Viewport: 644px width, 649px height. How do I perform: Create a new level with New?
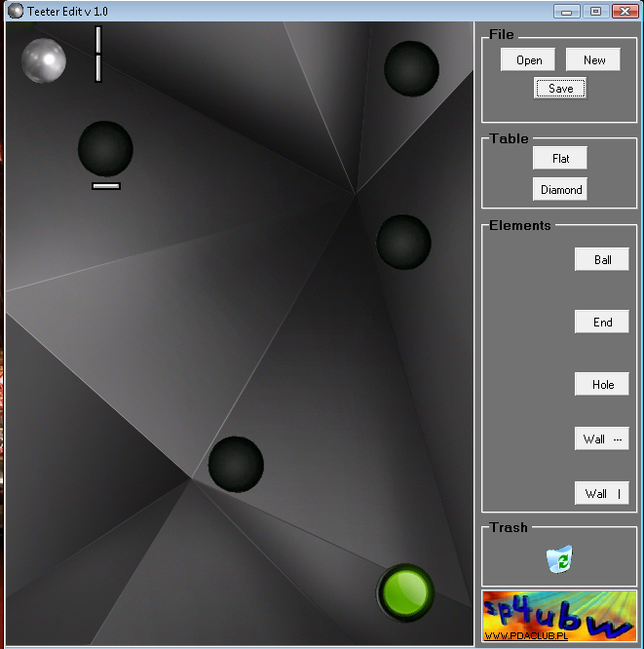[x=593, y=59]
